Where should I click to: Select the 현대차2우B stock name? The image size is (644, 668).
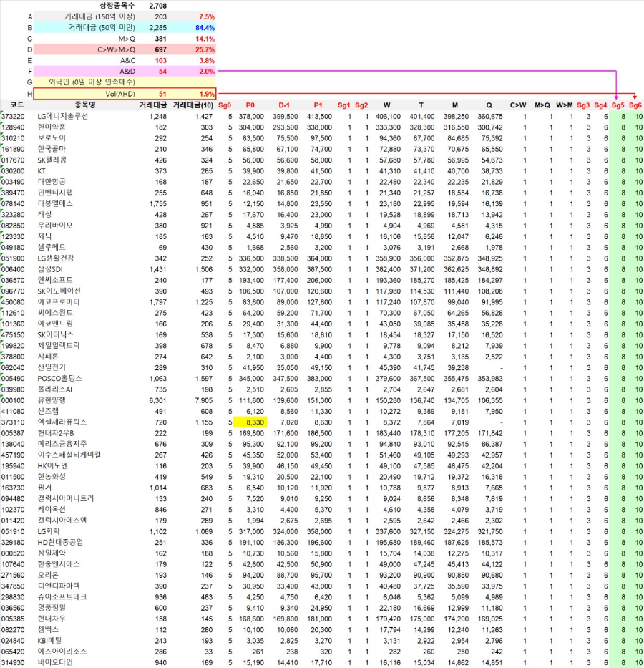[x=55, y=433]
